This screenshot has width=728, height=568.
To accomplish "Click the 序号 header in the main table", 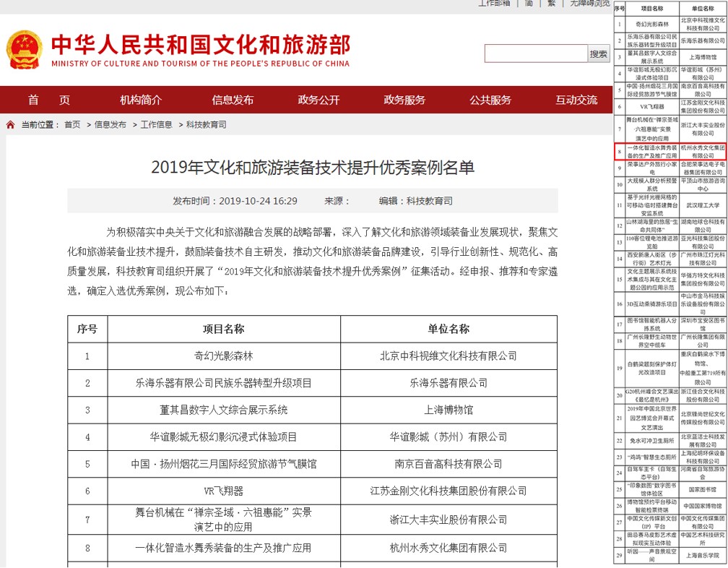I will (x=87, y=330).
